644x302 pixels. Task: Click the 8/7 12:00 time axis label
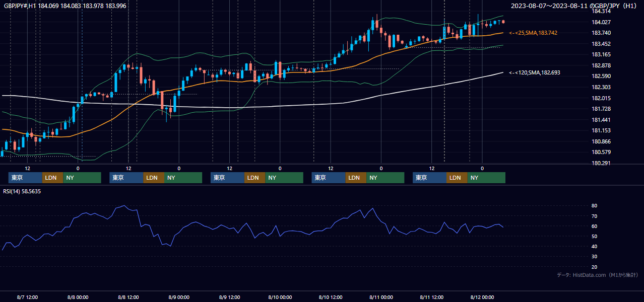point(27,297)
